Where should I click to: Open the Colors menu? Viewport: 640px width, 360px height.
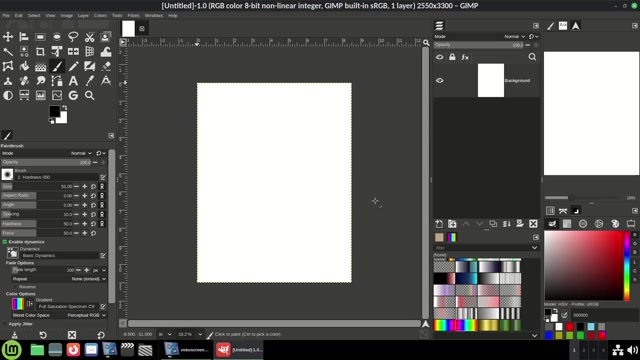100,16
